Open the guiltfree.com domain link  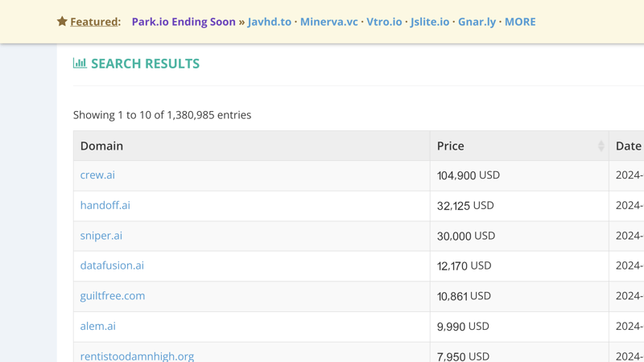[x=113, y=296]
